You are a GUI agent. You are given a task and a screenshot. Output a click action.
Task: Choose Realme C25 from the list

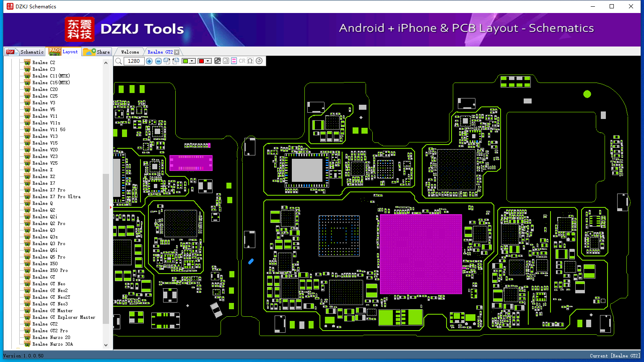(45, 96)
